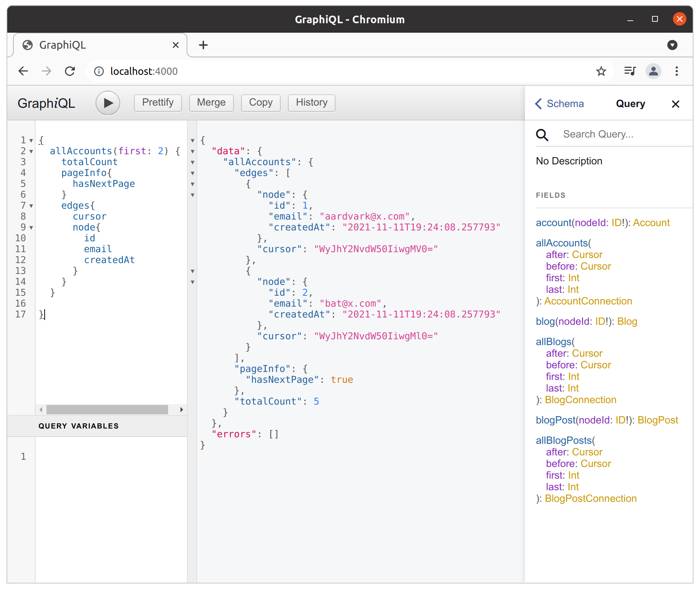Open the Chromium three-dot menu
Image resolution: width=700 pixels, height=590 pixels.
[x=676, y=71]
